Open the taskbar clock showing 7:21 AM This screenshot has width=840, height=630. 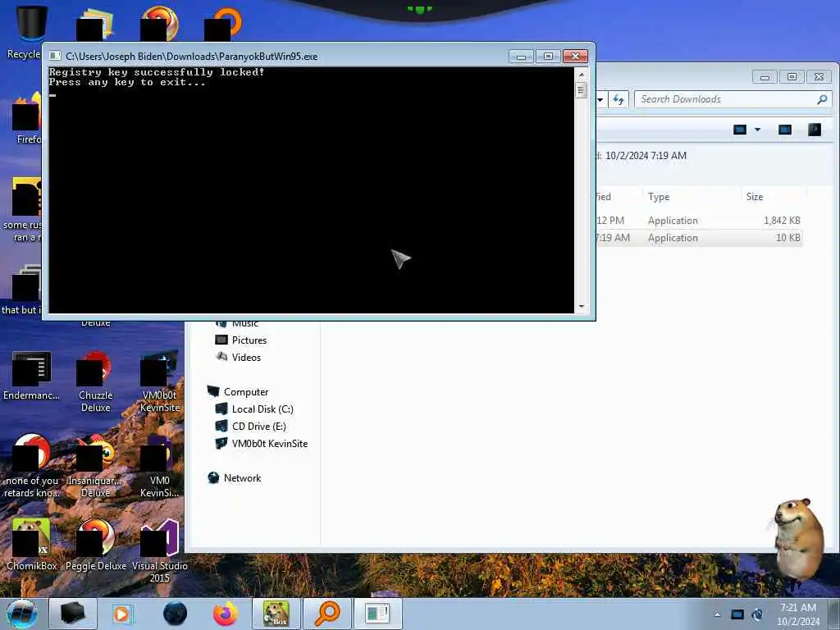click(797, 614)
